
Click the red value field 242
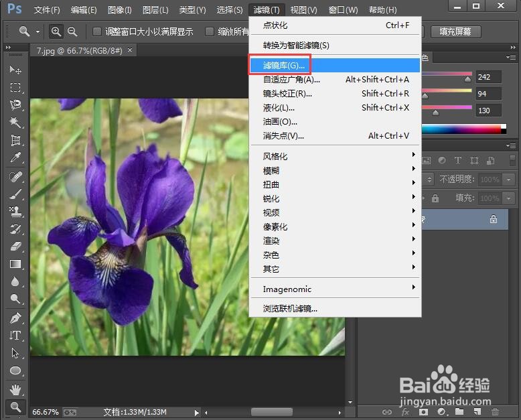coord(488,77)
